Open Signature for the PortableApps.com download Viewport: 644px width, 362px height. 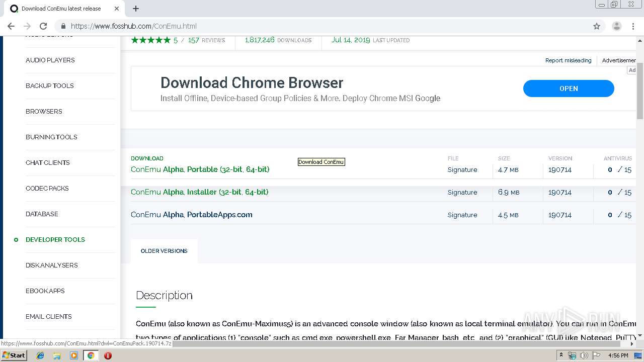click(x=462, y=215)
